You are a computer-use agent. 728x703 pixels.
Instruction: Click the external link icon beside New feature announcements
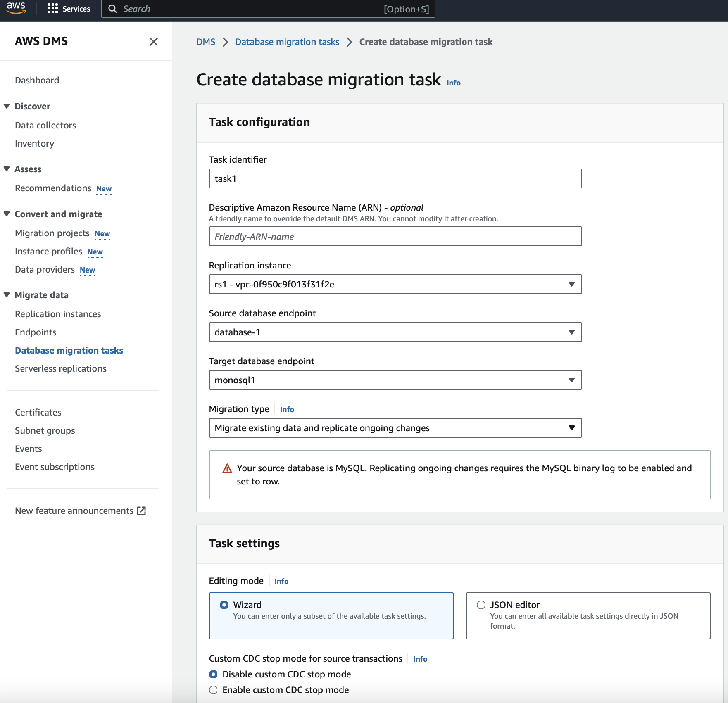[141, 511]
